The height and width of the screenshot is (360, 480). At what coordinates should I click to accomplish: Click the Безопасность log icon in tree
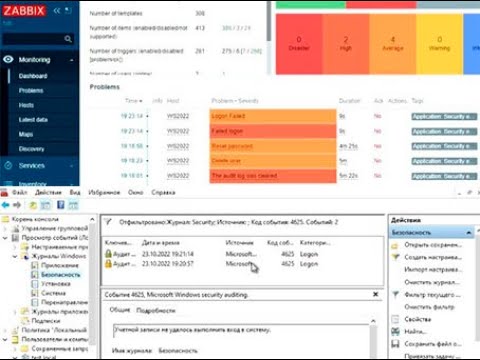point(35,275)
